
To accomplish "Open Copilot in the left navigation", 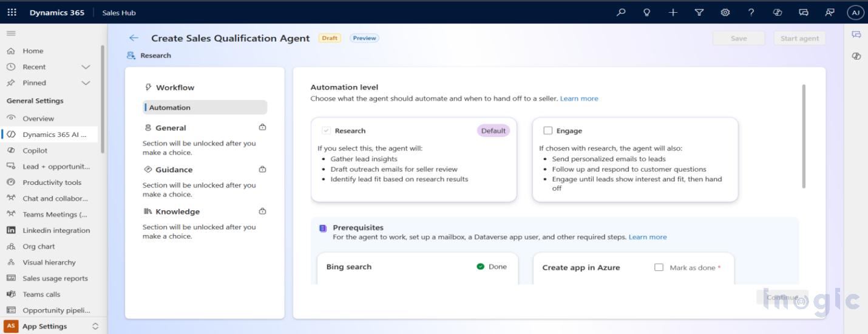I will 35,150.
